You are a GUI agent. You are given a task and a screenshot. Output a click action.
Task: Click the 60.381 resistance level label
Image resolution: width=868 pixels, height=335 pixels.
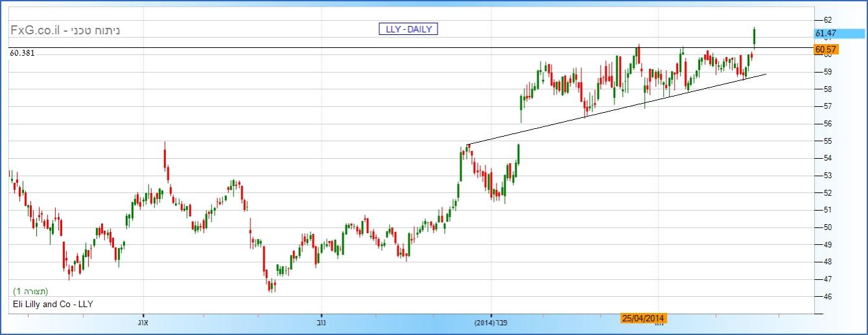[x=22, y=53]
